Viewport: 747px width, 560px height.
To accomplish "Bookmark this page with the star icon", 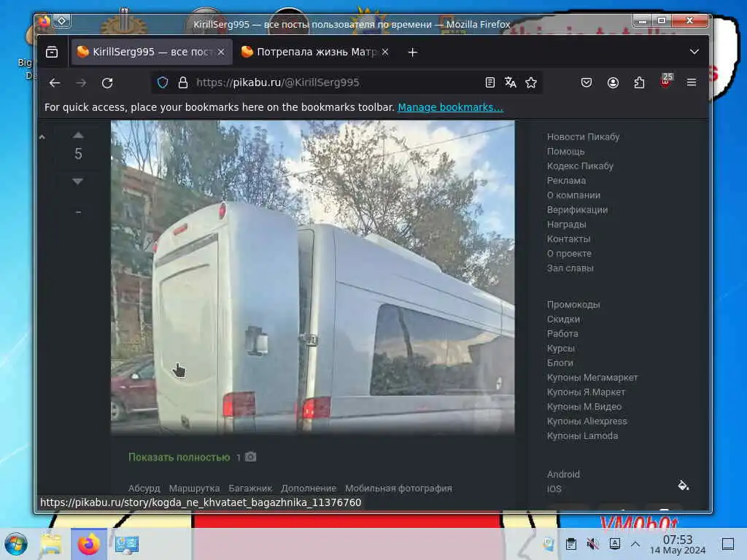I will [531, 83].
